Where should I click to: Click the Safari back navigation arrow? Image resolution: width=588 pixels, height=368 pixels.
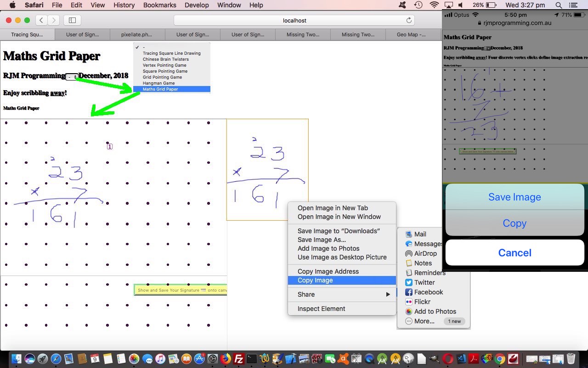[41, 20]
